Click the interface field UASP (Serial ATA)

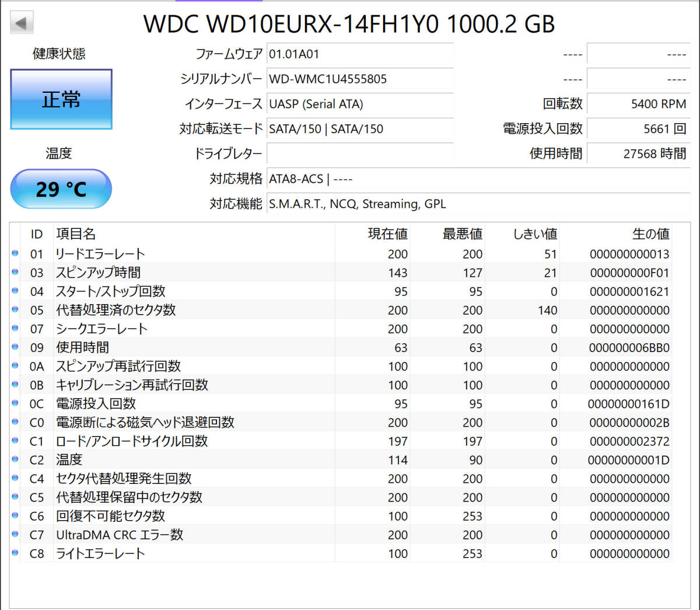[x=360, y=104]
